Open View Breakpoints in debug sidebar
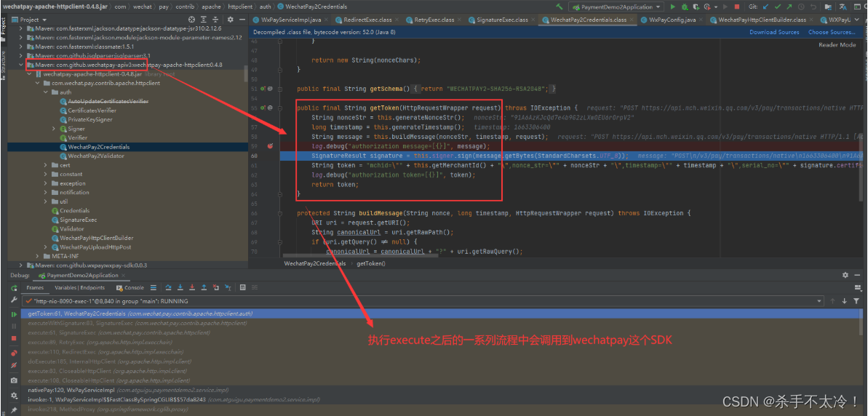This screenshot has width=868, height=416. [x=14, y=353]
